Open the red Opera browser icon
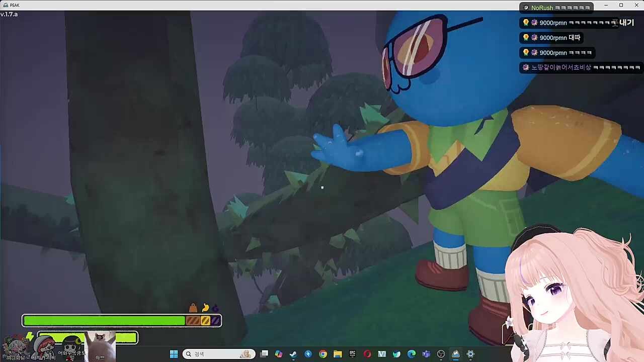The height and width of the screenshot is (362, 644). click(367, 354)
